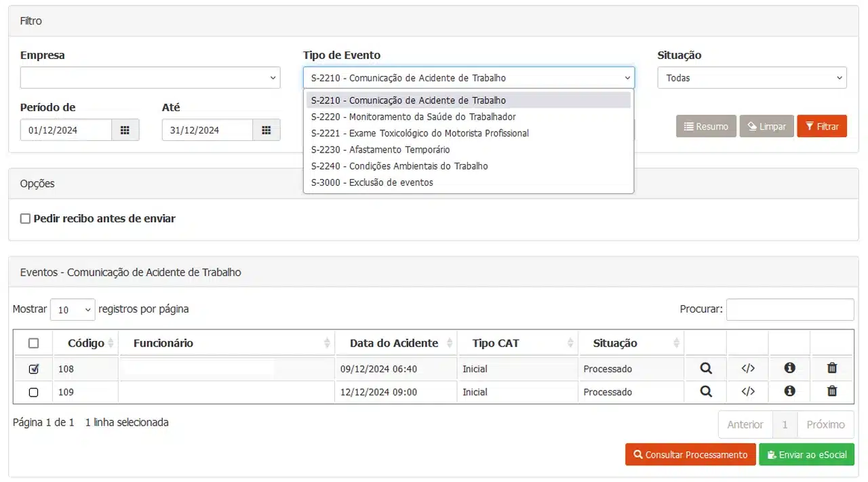
Task: Pick S-2240 Condições Ambientais do Trabalho
Action: (x=468, y=166)
